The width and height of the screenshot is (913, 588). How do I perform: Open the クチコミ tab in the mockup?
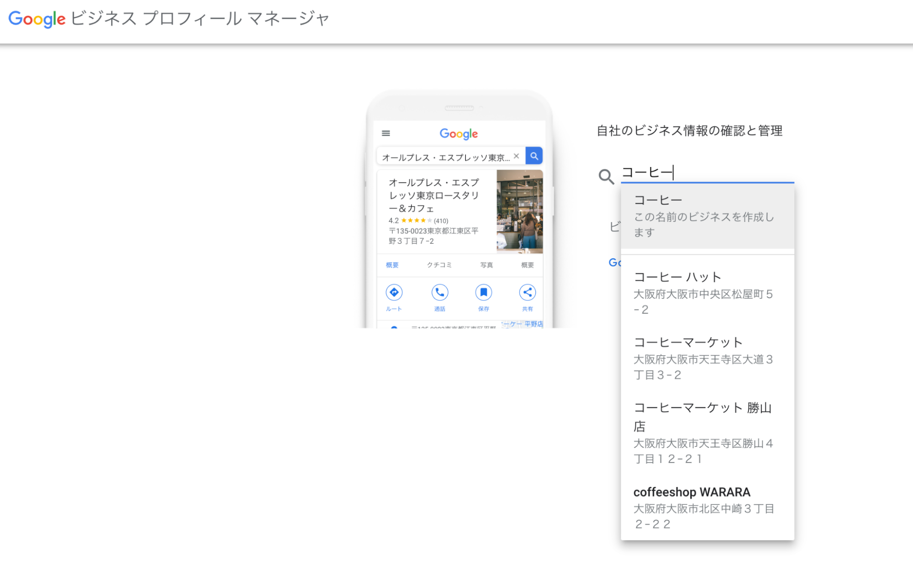[439, 265]
